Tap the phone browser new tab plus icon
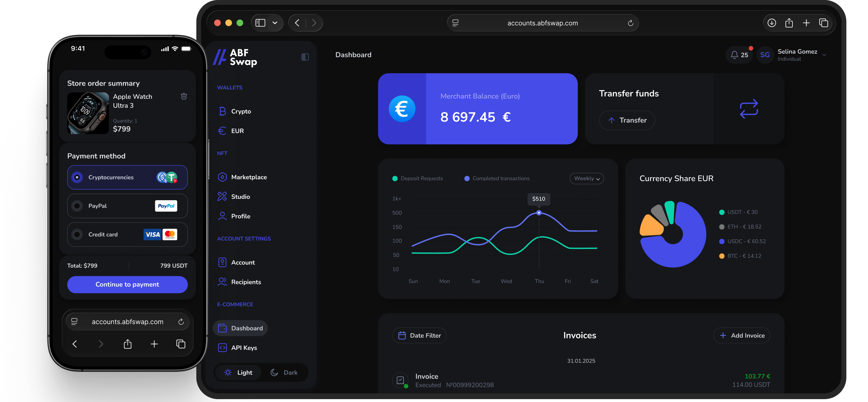 [x=154, y=344]
